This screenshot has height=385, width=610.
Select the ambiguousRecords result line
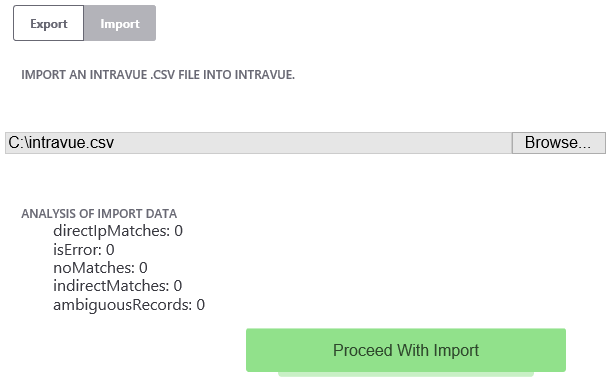point(129,305)
